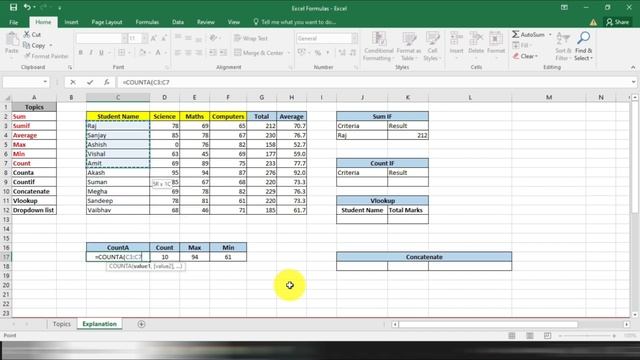Open Cell Styles gallery
This screenshot has width=640, height=360.
click(432, 47)
